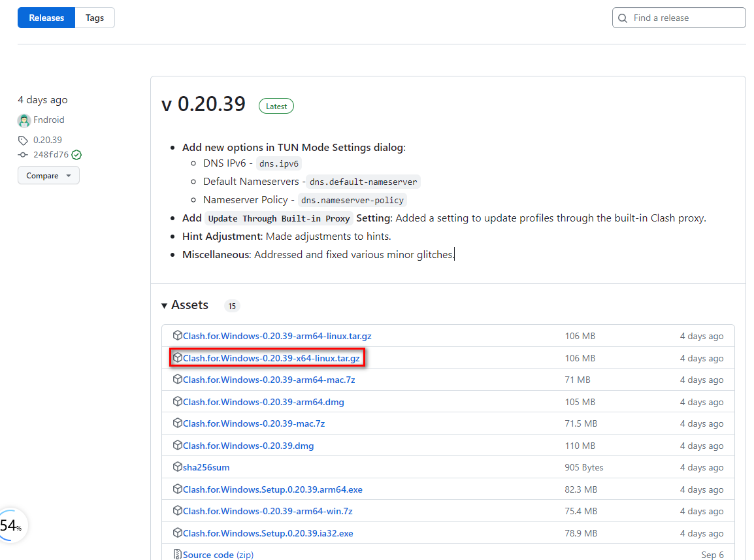The width and height of the screenshot is (754, 560).
Task: Download Clash.for.Windows-0.20.39-mac.7z
Action: [x=254, y=424]
